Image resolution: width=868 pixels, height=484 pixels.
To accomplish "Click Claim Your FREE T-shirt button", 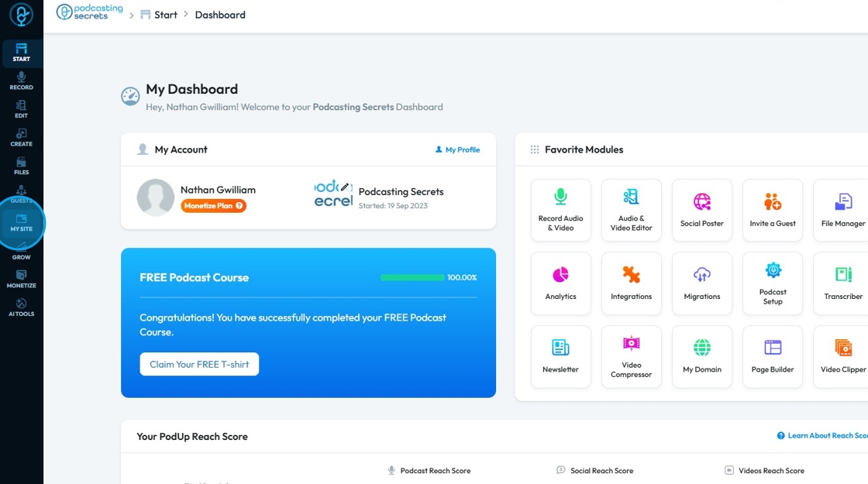I will [199, 364].
